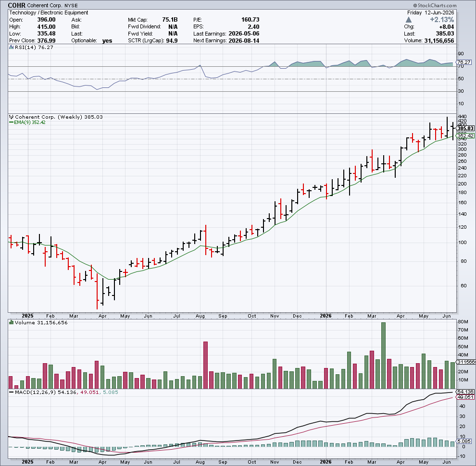Screen dimensions: 476x466
Task: Click the EPS value 2.40
Action: (253, 27)
